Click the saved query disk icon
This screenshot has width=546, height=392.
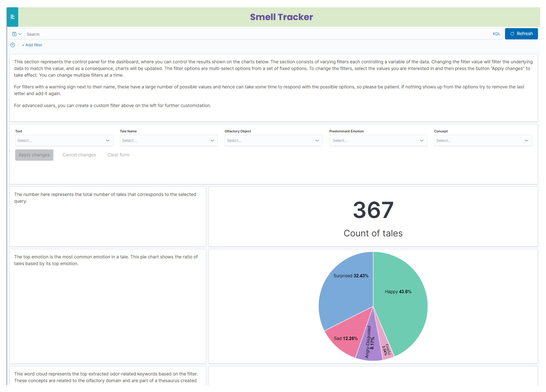pyautogui.click(x=14, y=34)
